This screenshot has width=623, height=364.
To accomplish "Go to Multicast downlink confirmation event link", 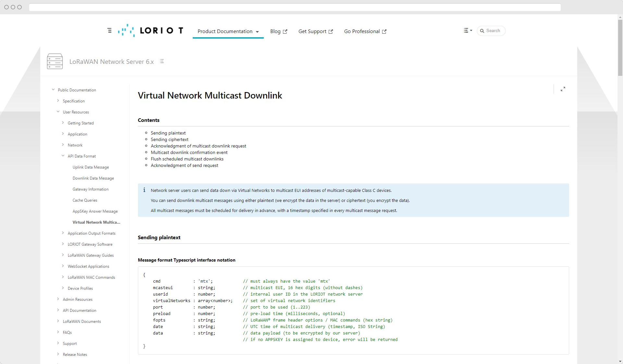I will click(189, 152).
